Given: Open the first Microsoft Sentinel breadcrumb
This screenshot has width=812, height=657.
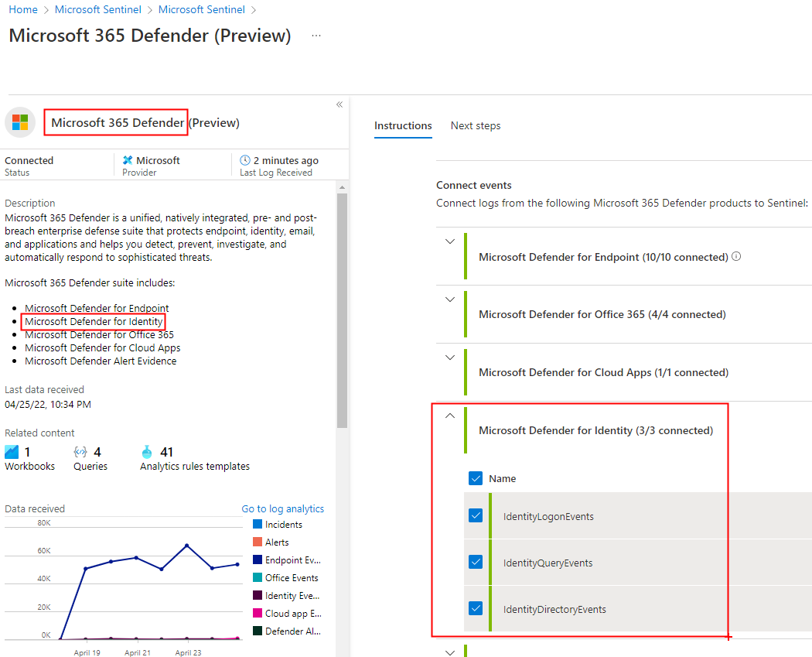Looking at the screenshot, I should click(x=98, y=9).
